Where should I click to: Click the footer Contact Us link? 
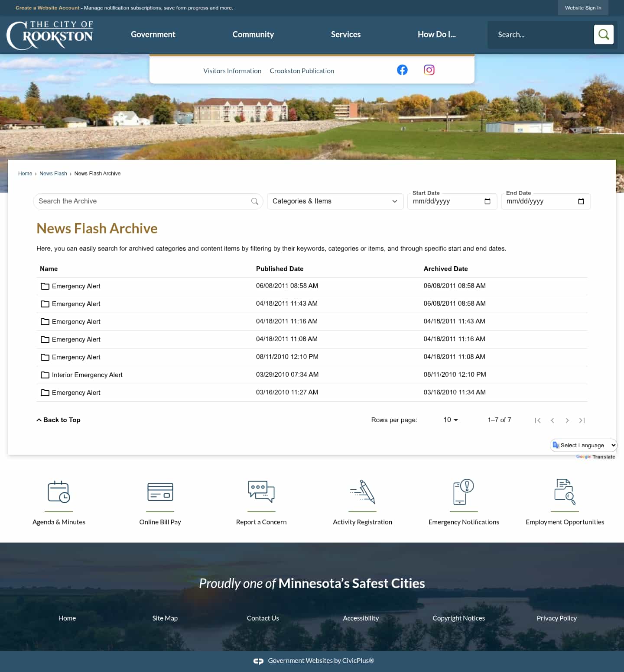263,618
